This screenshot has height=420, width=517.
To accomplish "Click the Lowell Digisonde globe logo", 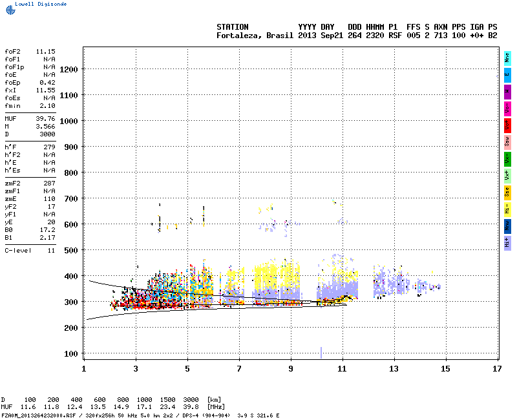I will 10,10.
